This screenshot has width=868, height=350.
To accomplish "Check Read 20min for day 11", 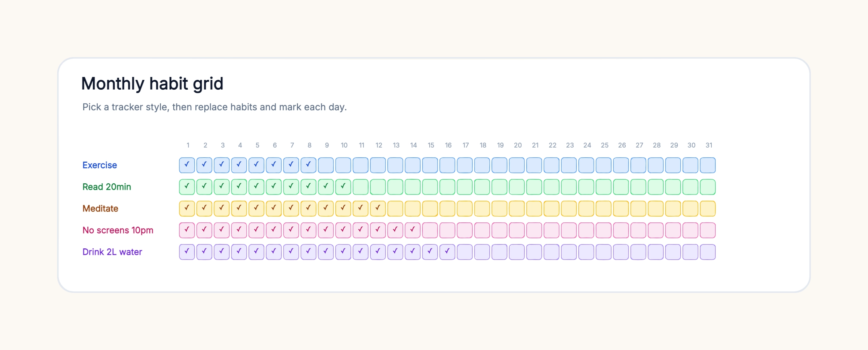I will pos(361,187).
